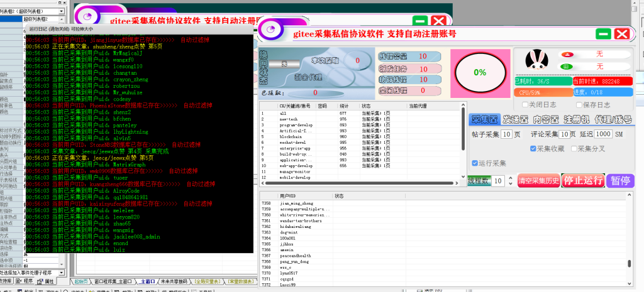
Task: Click the 清空采集历史 button
Action: [538, 181]
